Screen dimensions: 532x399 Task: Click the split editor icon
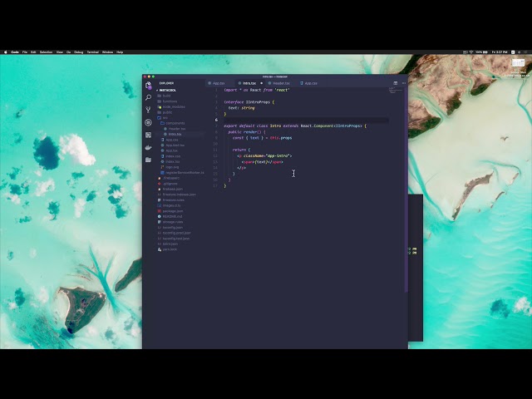(396, 83)
